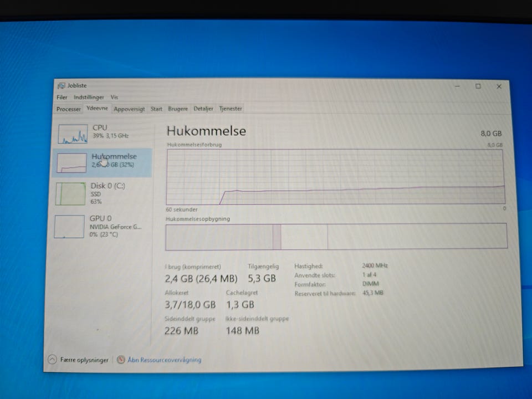This screenshot has width=532, height=399.
Task: Click the Ressourceovervågning icon
Action: [121, 360]
